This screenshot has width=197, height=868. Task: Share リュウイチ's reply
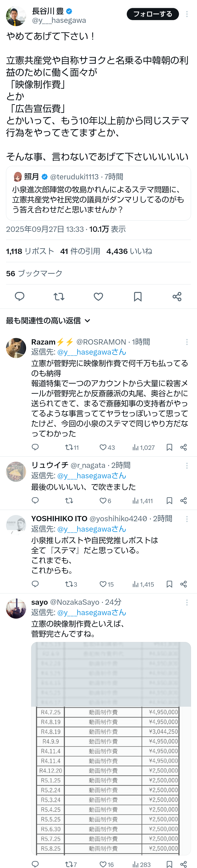click(x=184, y=501)
